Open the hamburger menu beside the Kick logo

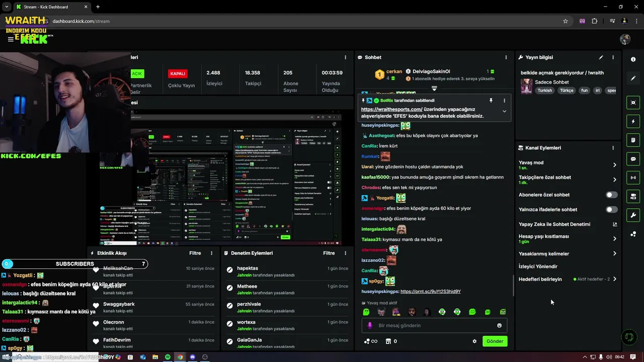pos(11,39)
